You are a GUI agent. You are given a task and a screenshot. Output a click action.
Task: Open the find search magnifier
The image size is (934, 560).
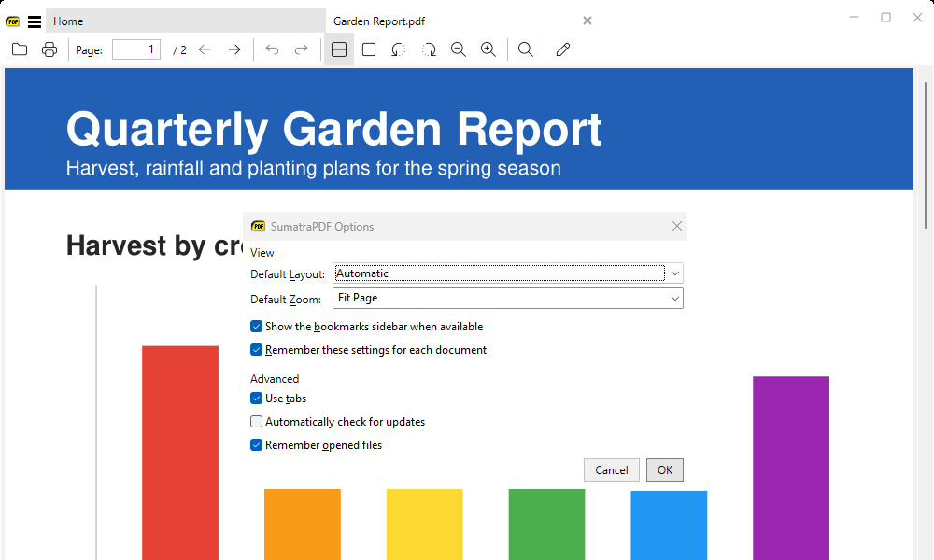525,49
